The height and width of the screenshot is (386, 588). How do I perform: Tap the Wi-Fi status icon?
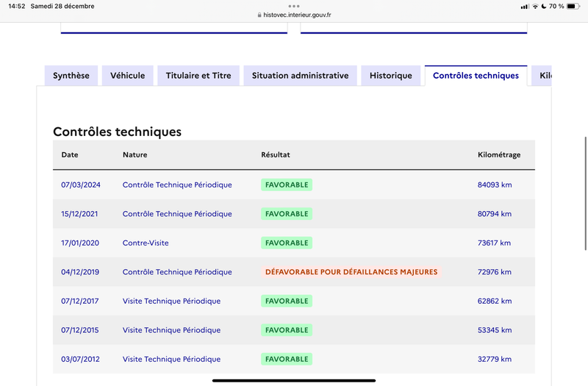coord(535,6)
